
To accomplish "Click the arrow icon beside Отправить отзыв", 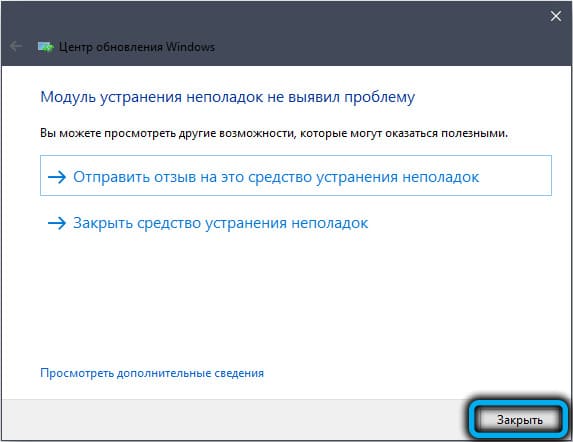I will 57,177.
